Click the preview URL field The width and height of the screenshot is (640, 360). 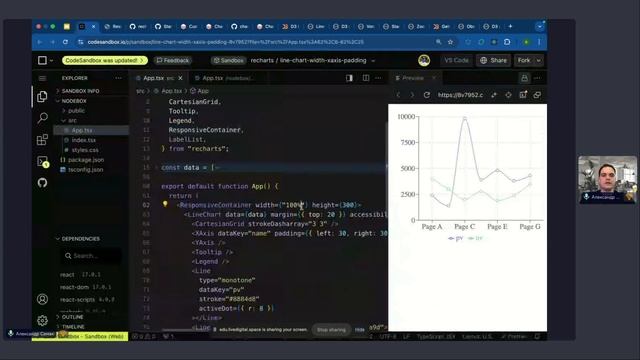(x=460, y=95)
